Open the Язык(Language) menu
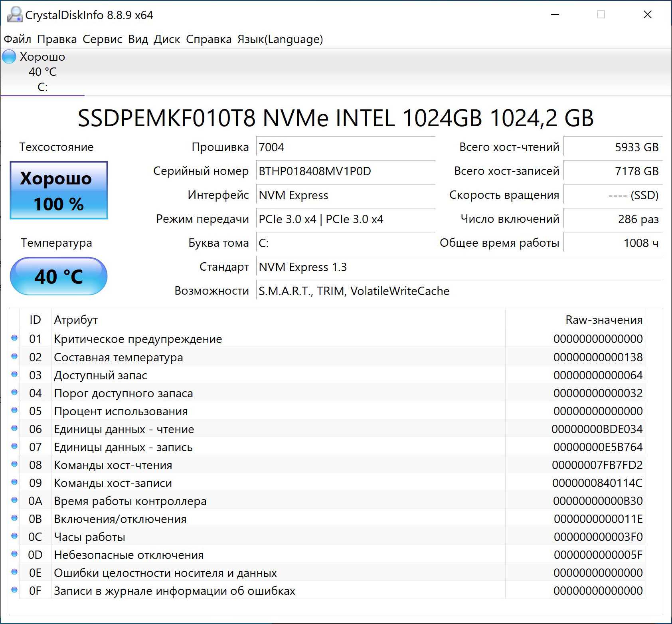The image size is (672, 624). click(x=280, y=39)
